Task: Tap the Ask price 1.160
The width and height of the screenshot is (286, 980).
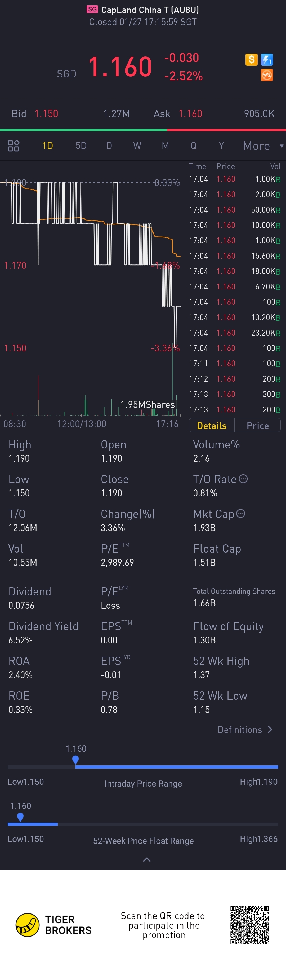Action: point(191,114)
